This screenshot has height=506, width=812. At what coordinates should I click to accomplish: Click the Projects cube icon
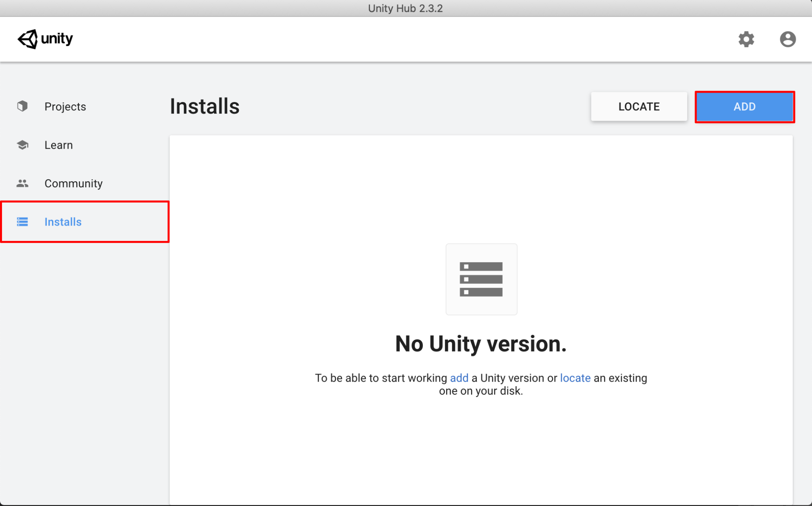pyautogui.click(x=22, y=106)
